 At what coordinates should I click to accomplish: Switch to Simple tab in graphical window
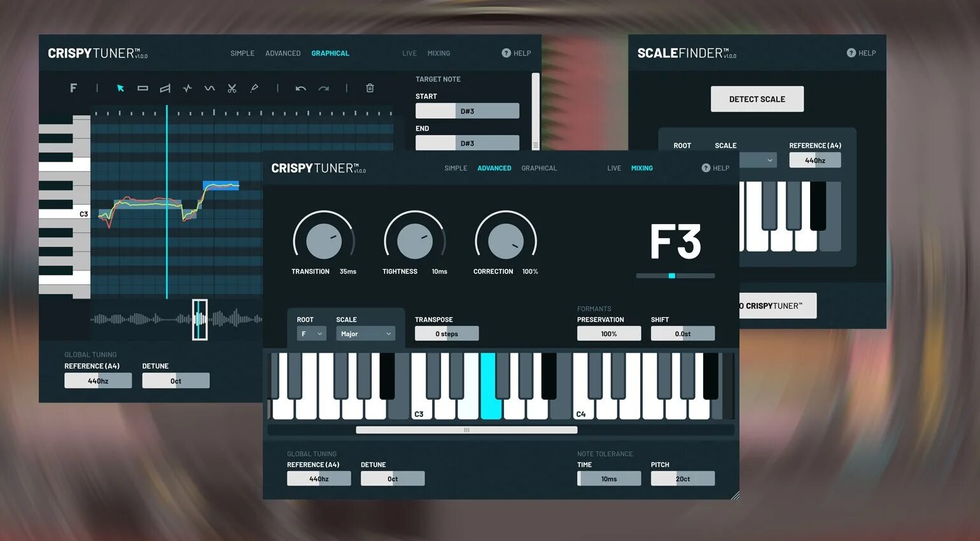coord(242,53)
